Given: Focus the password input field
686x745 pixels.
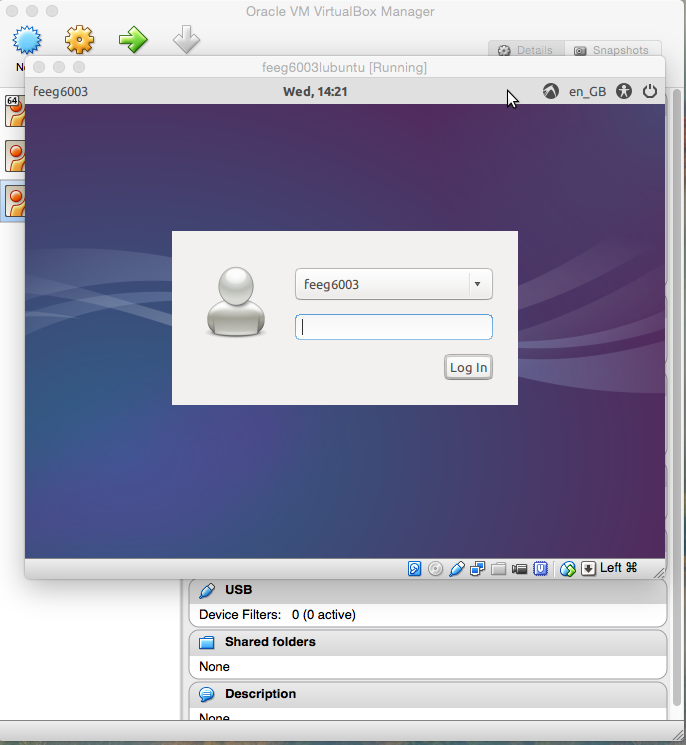Looking at the screenshot, I should tap(393, 327).
